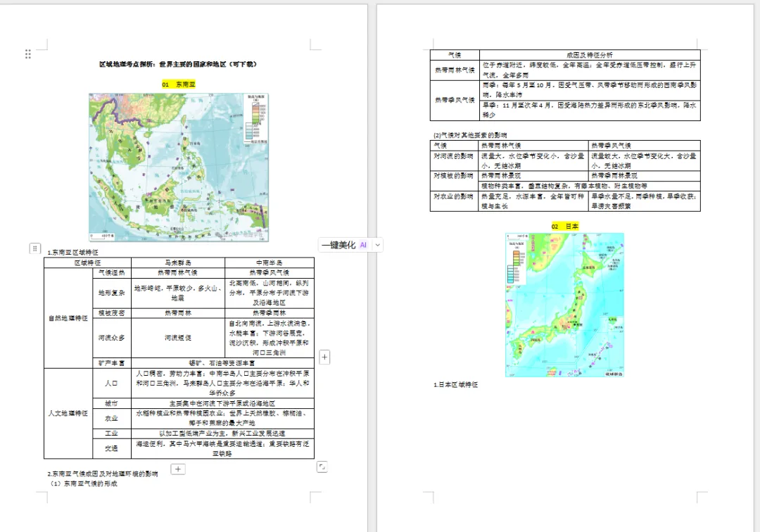This screenshot has width=760, height=532.
Task: Click the cell 热量充足，水源丰富
Action: (533, 201)
